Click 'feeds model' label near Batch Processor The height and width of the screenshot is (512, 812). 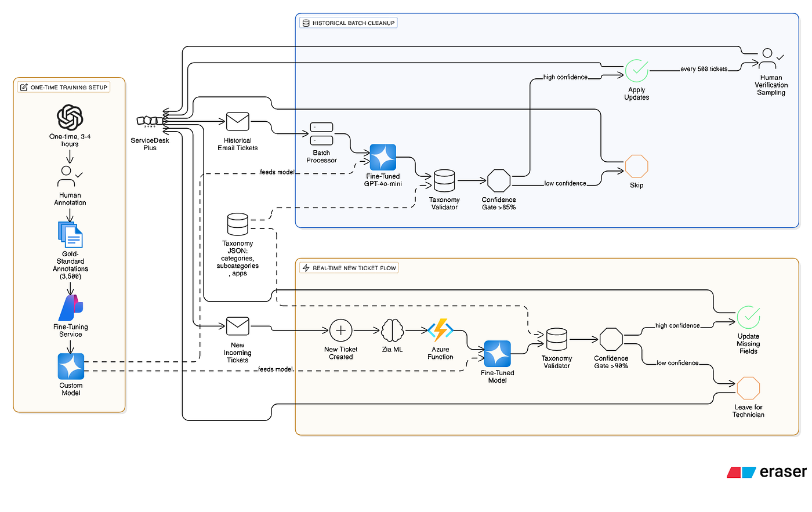click(277, 172)
